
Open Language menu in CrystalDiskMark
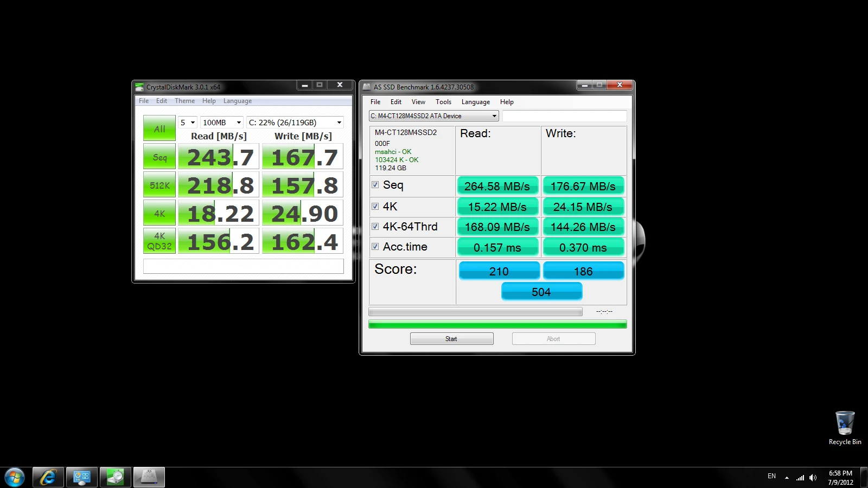pos(238,101)
